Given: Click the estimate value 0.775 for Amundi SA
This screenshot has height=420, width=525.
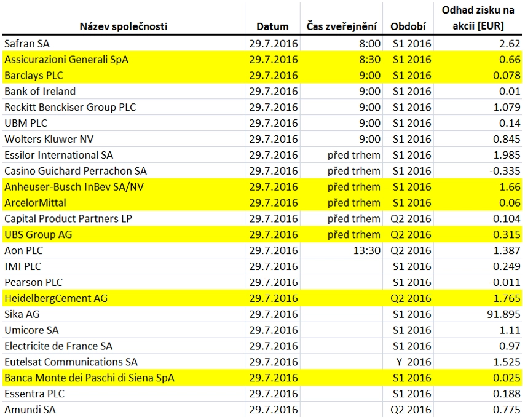Looking at the screenshot, I should (507, 410).
